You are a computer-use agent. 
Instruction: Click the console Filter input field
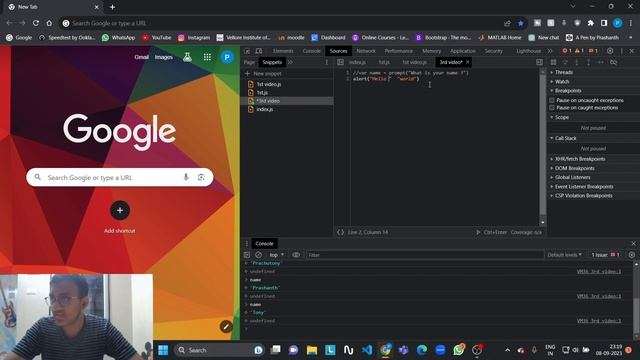(x=425, y=255)
